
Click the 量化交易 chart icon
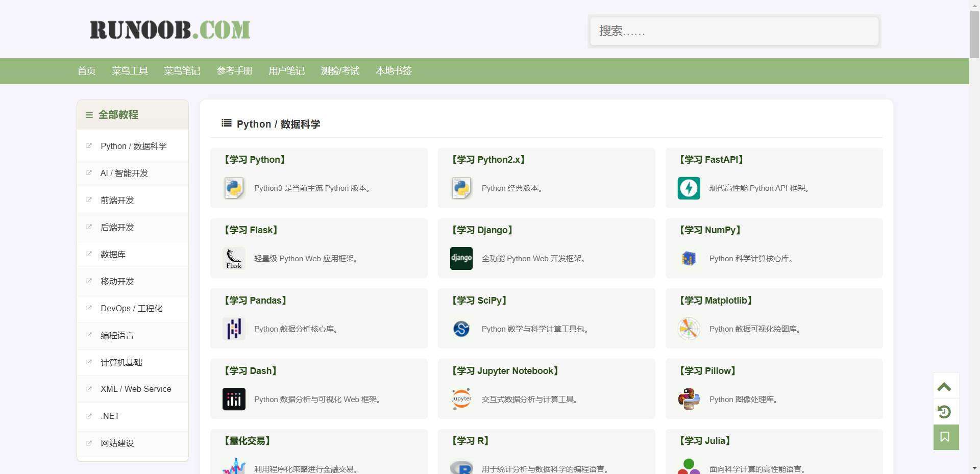[234, 466]
